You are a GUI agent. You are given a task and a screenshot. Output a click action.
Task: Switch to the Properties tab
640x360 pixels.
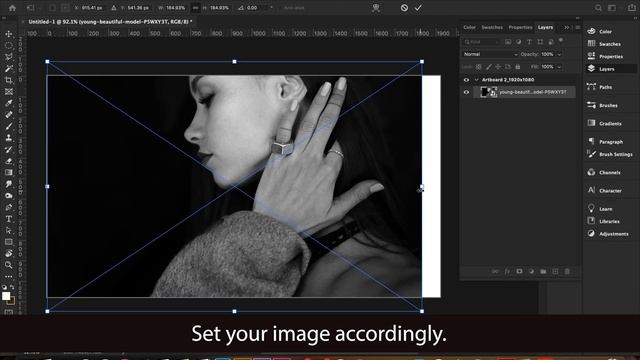tap(520, 27)
